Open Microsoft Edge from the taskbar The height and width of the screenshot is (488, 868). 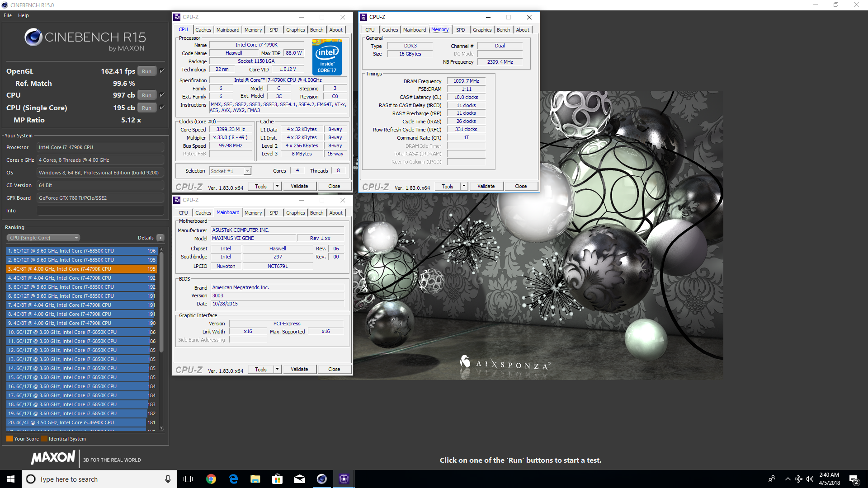[x=233, y=479]
